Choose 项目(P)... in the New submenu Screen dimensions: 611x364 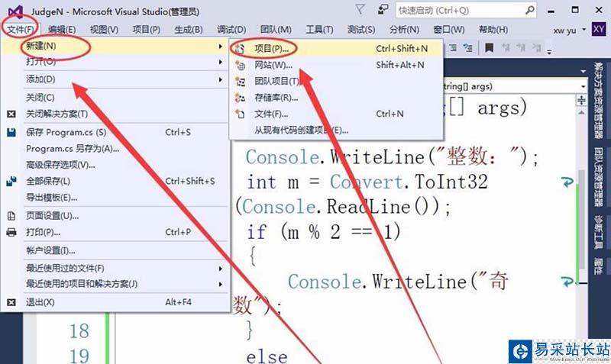pyautogui.click(x=336, y=49)
